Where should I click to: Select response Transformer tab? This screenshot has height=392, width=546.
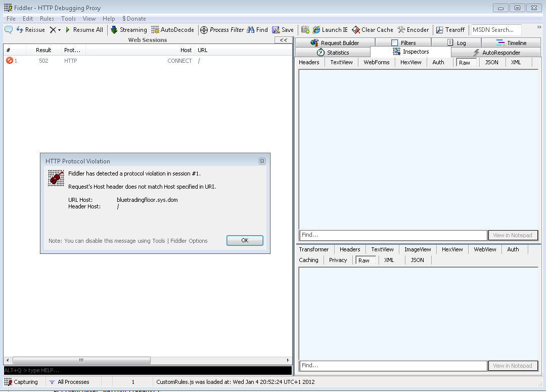pyautogui.click(x=314, y=249)
